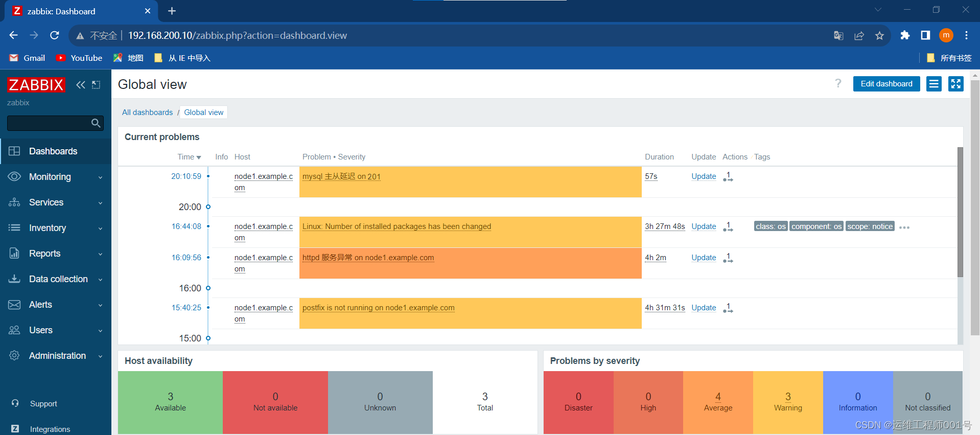Open the Chrome three-dot menu
Image resolution: width=980 pixels, height=435 pixels.
[x=966, y=35]
